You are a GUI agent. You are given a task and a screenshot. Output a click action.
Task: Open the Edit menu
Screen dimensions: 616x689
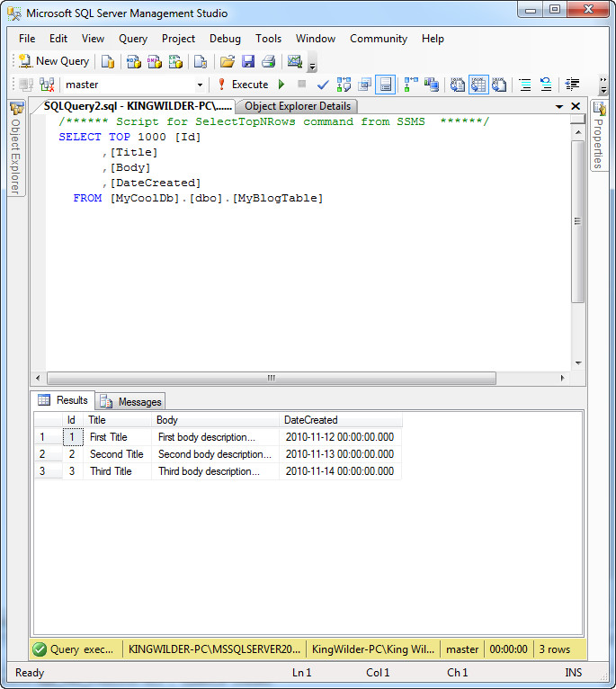point(58,39)
